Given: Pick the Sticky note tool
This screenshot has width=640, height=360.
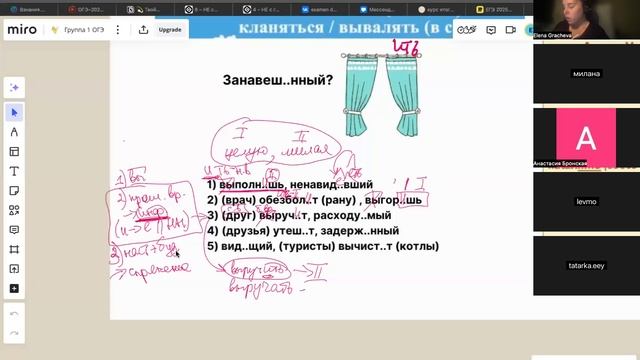Looking at the screenshot, I should pos(14,191).
